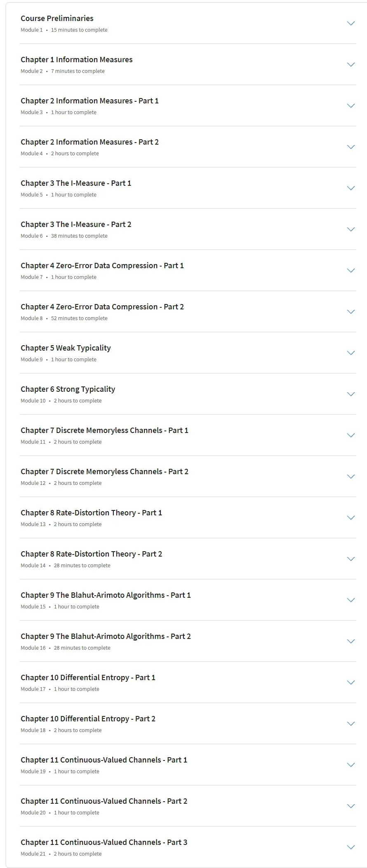Expand Chapter 2 Information Measures - Part 2 chevron
This screenshot has height=868, width=367.
click(x=351, y=147)
